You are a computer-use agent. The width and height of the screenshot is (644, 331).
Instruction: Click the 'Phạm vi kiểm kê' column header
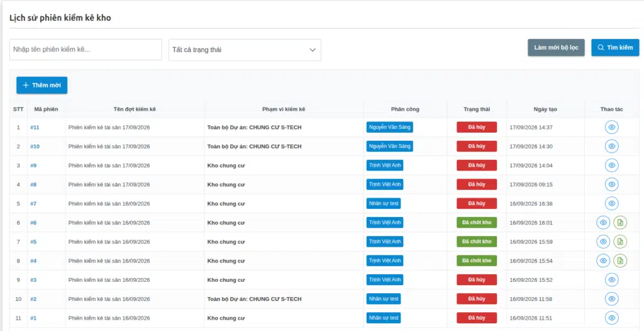[284, 109]
